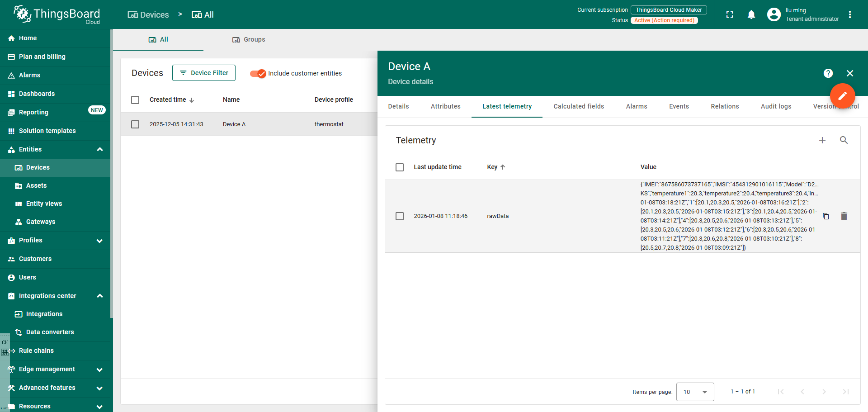Go to Home in the sidebar
868x412 pixels.
(55, 38)
